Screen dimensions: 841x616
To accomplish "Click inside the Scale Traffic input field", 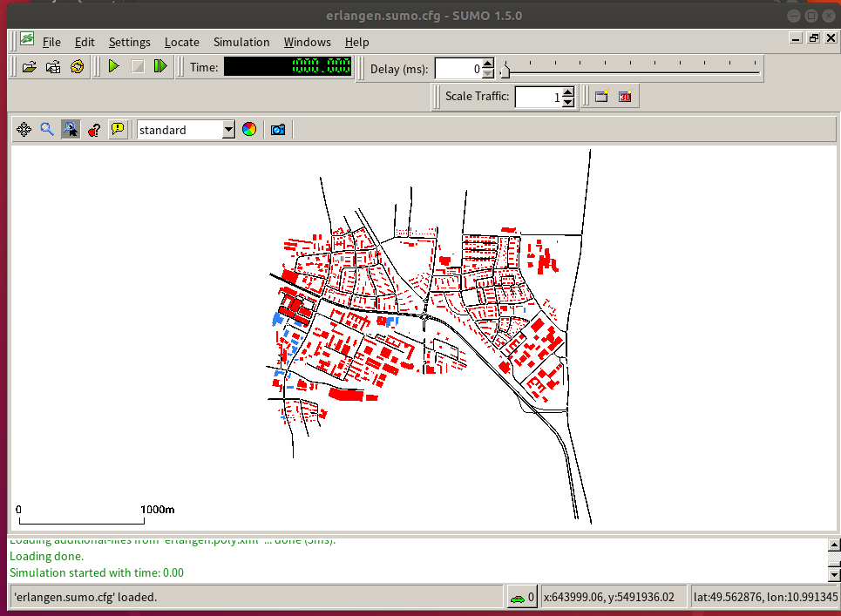I will pos(538,97).
